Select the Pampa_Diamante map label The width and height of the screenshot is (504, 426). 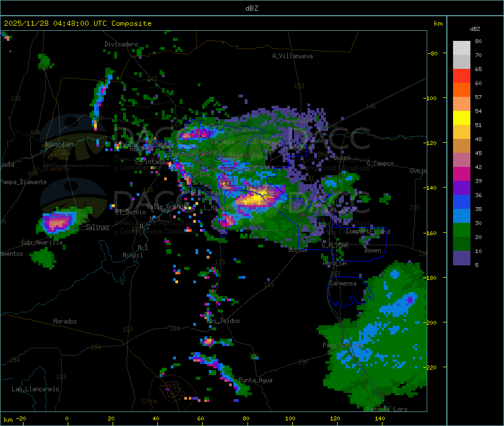tap(24, 182)
